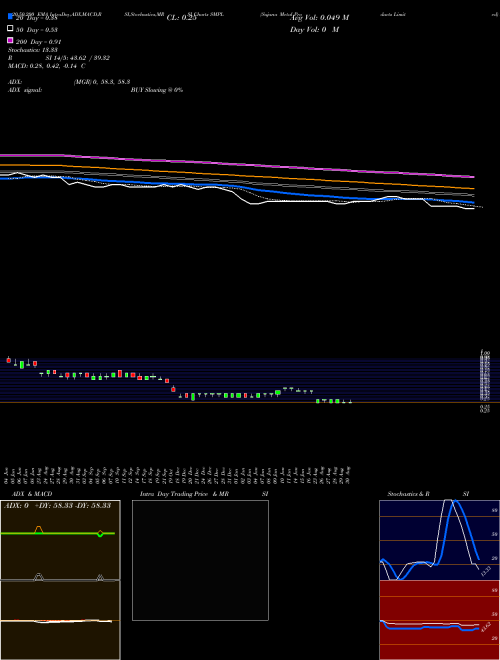Click the green diamond marker on ADX line
Image resolution: width=500 pixels, height=660 pixels.
100,534
